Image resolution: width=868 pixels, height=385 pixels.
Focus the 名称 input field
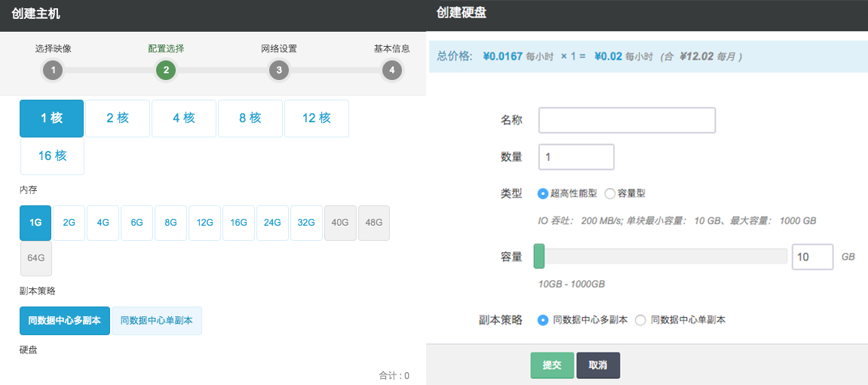point(627,120)
